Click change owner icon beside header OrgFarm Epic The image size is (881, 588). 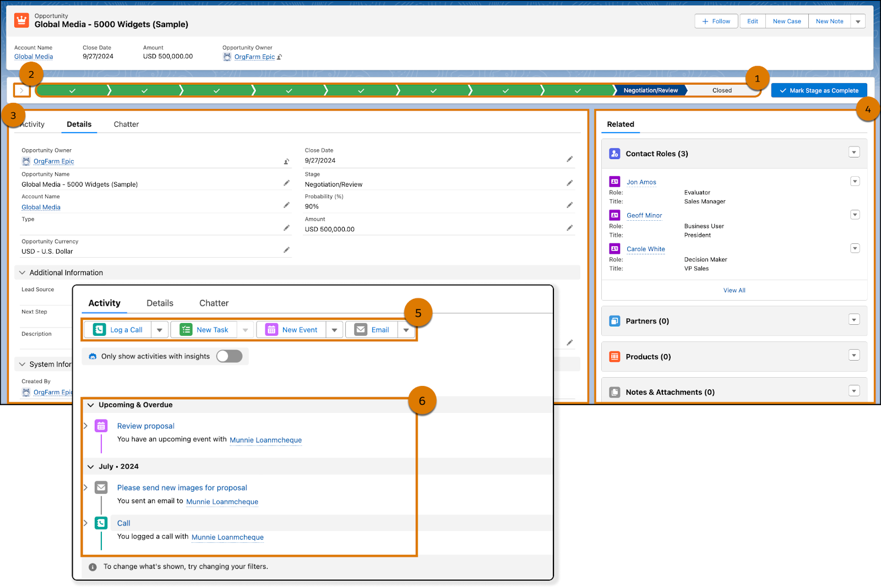(x=279, y=57)
